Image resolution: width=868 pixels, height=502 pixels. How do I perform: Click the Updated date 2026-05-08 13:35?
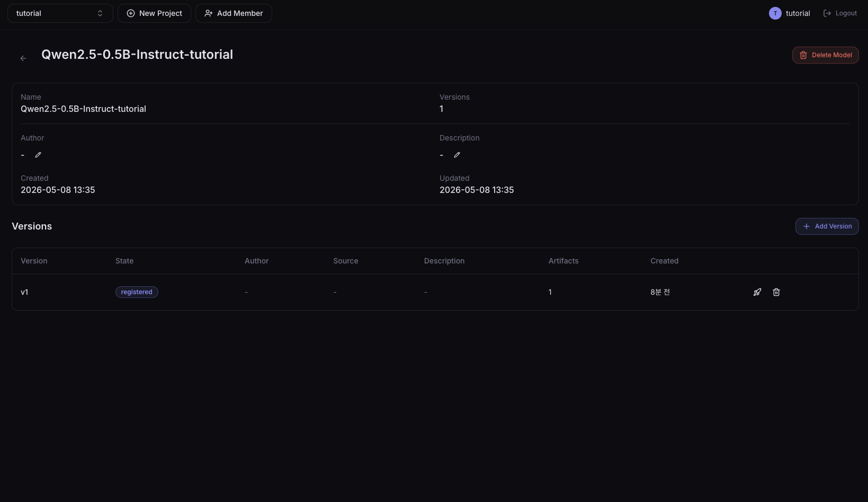[477, 190]
